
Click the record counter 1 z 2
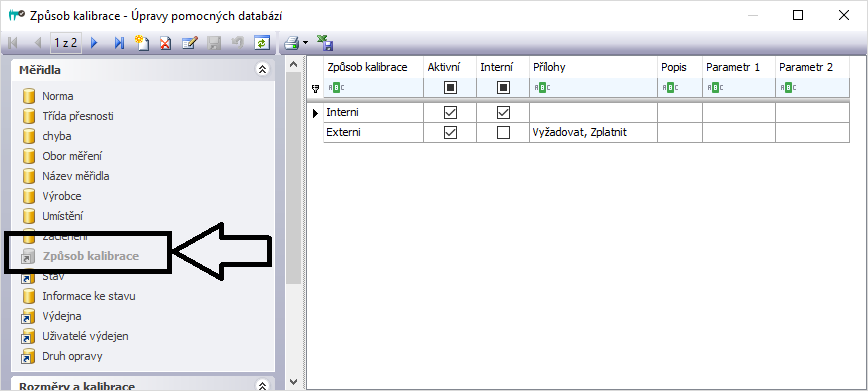point(65,43)
